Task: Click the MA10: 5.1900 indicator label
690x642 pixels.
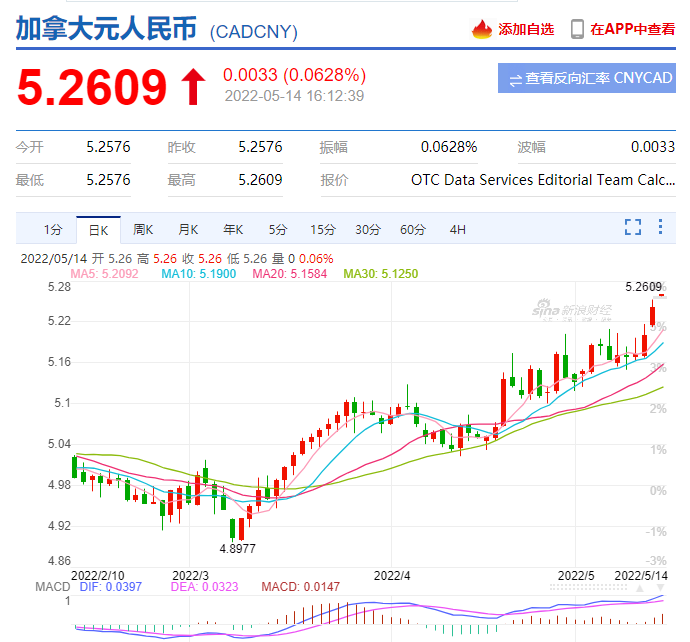Action: 198,274
